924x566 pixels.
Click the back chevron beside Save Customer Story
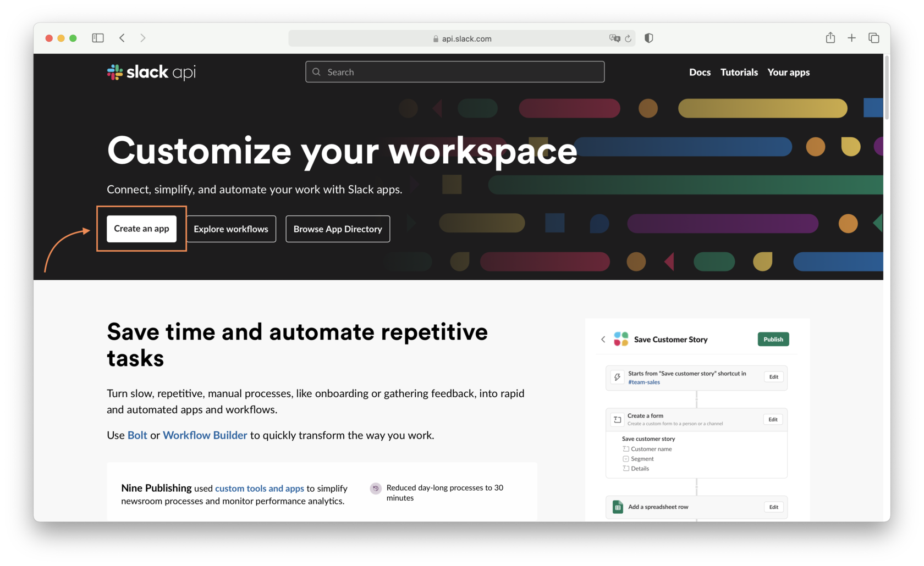coord(603,340)
